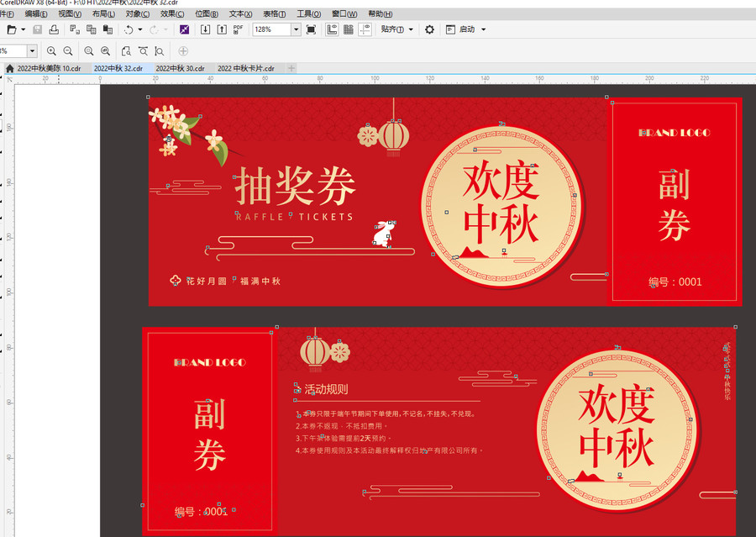The height and width of the screenshot is (537, 756).
Task: Switch to 2022 中秋卡片.cdr tab
Action: pyautogui.click(x=246, y=69)
